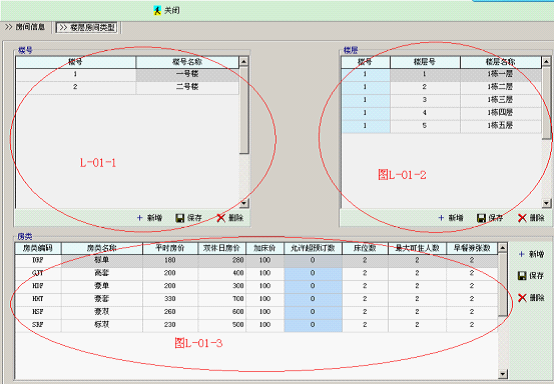Select floor row 1栋四层
554x384 pixels.
pyautogui.click(x=441, y=113)
